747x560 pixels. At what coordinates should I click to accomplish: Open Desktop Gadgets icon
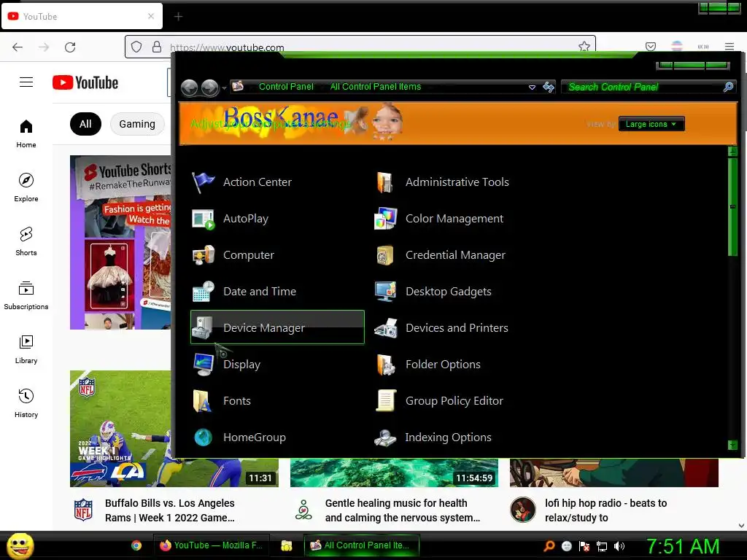pos(385,292)
